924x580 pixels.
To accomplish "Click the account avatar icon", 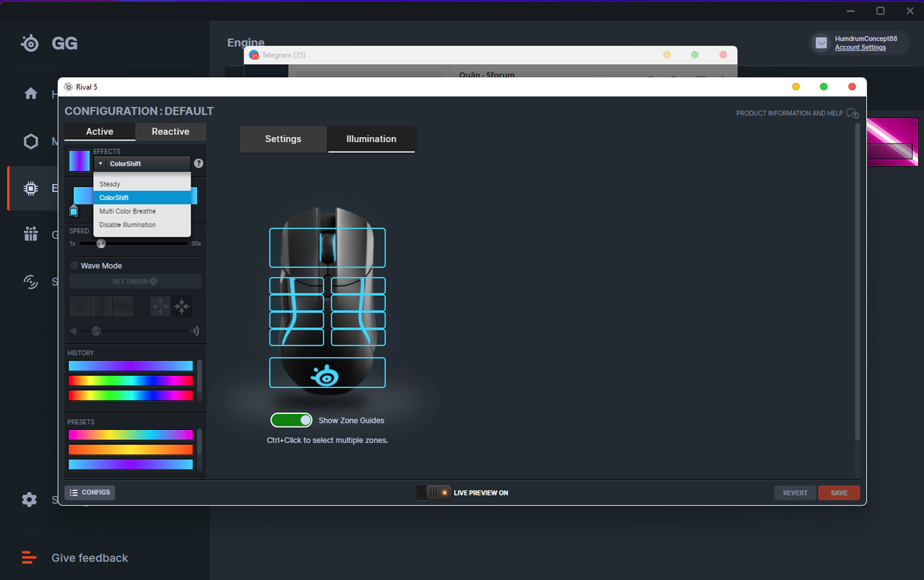I will click(x=821, y=43).
